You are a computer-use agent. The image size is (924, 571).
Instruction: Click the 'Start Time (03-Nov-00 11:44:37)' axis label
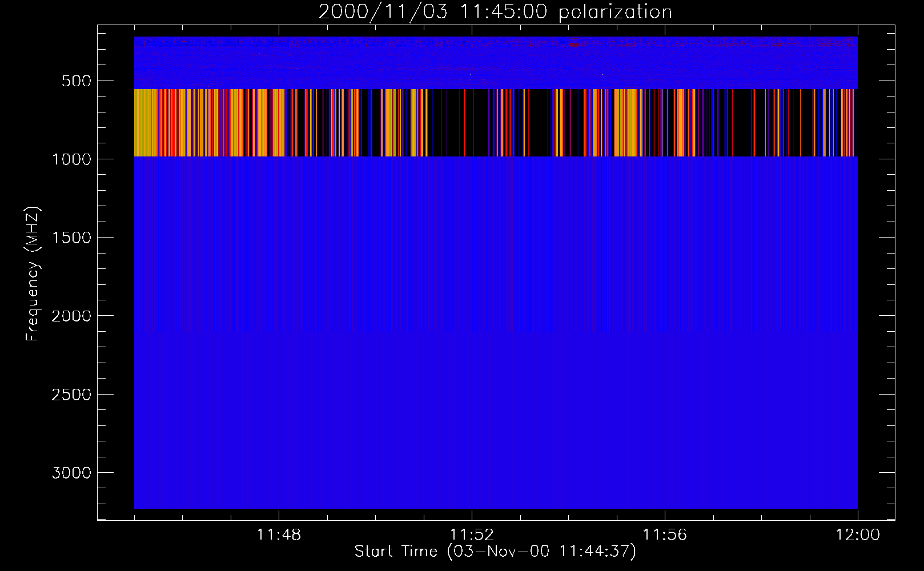[495, 552]
